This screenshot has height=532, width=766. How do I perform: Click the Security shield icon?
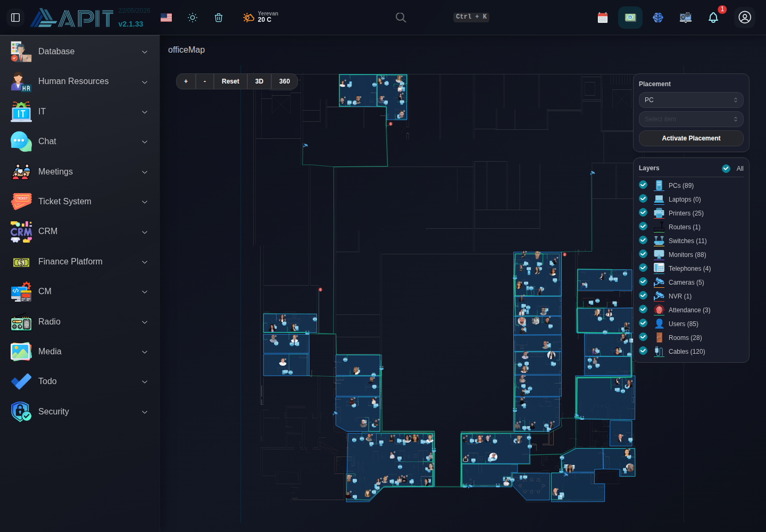(x=21, y=412)
